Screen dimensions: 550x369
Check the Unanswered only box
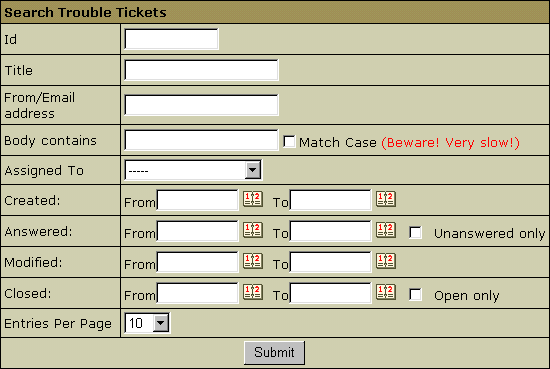[415, 233]
